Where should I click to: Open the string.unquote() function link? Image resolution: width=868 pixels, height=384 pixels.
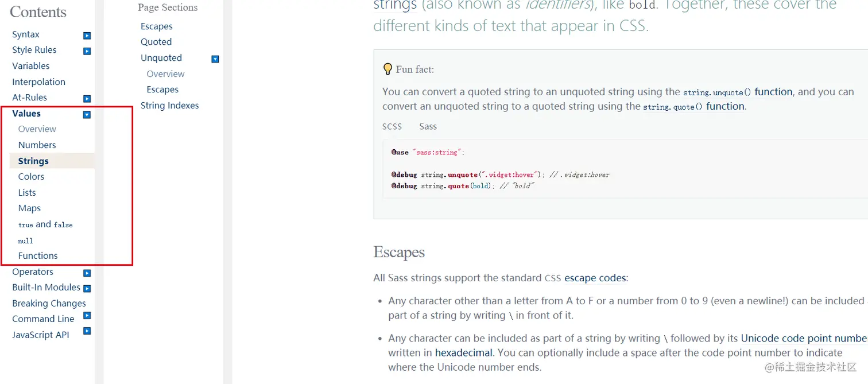(738, 92)
